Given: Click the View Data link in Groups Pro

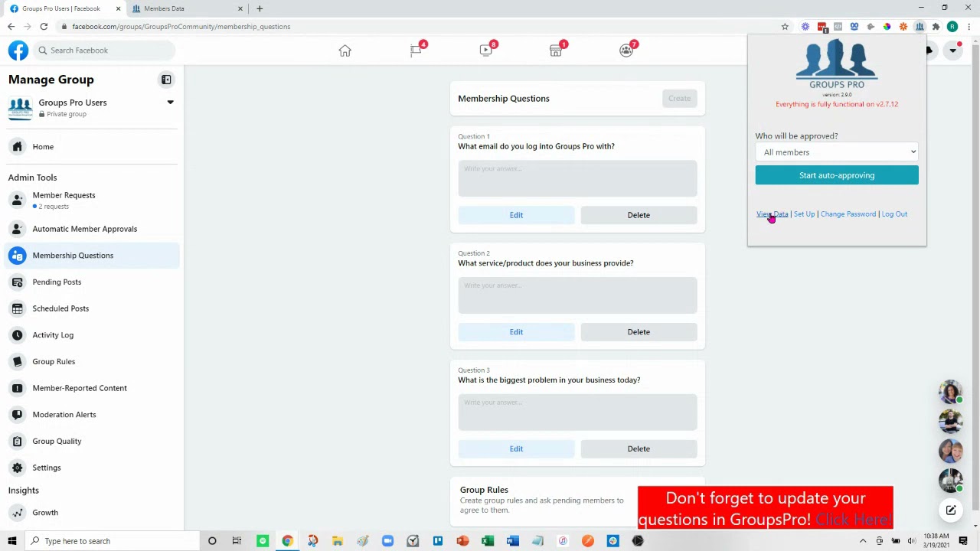Looking at the screenshot, I should click(772, 214).
